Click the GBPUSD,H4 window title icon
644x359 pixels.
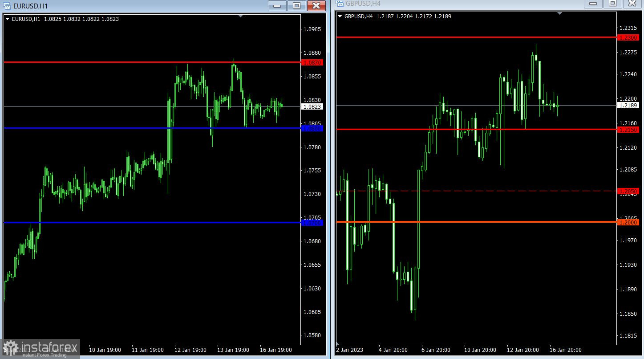tap(340, 4)
